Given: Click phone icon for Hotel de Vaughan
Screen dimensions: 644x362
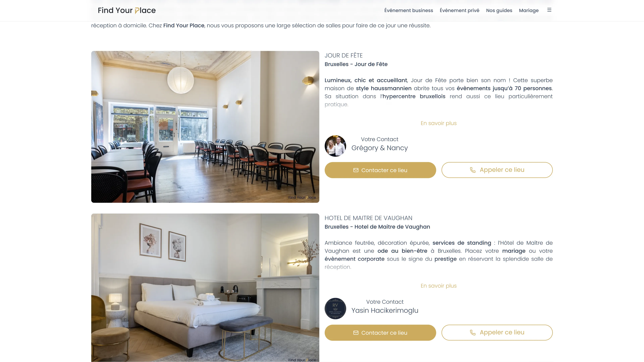Looking at the screenshot, I should coord(472,333).
